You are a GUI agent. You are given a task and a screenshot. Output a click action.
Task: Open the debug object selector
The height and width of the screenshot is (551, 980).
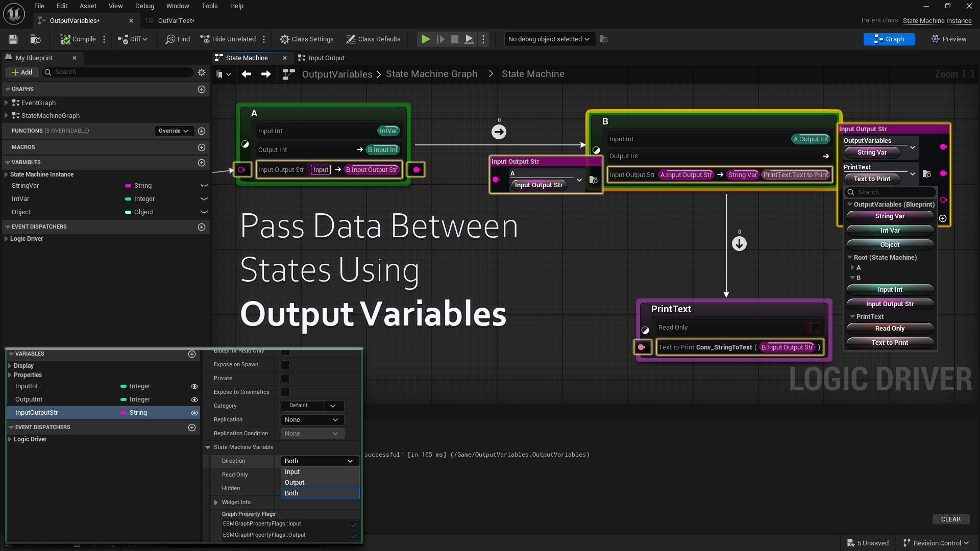coord(550,39)
